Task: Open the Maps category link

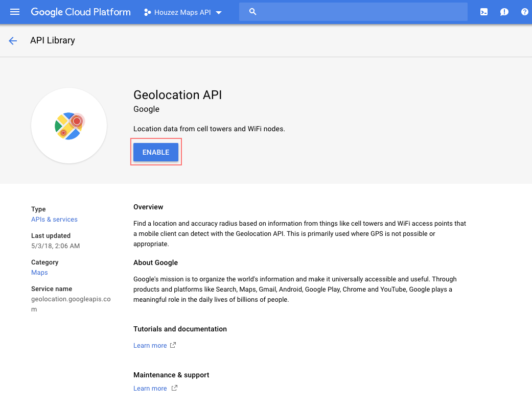Action: [39, 272]
